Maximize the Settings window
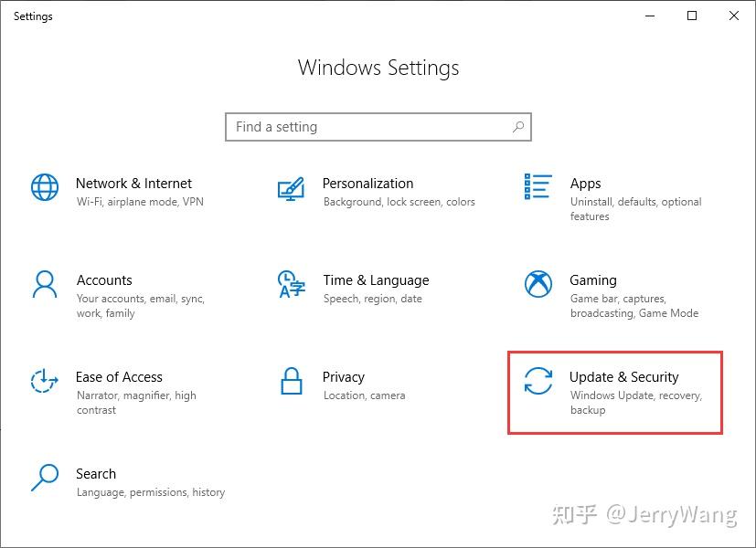Screen dimensions: 756x548 [692, 16]
